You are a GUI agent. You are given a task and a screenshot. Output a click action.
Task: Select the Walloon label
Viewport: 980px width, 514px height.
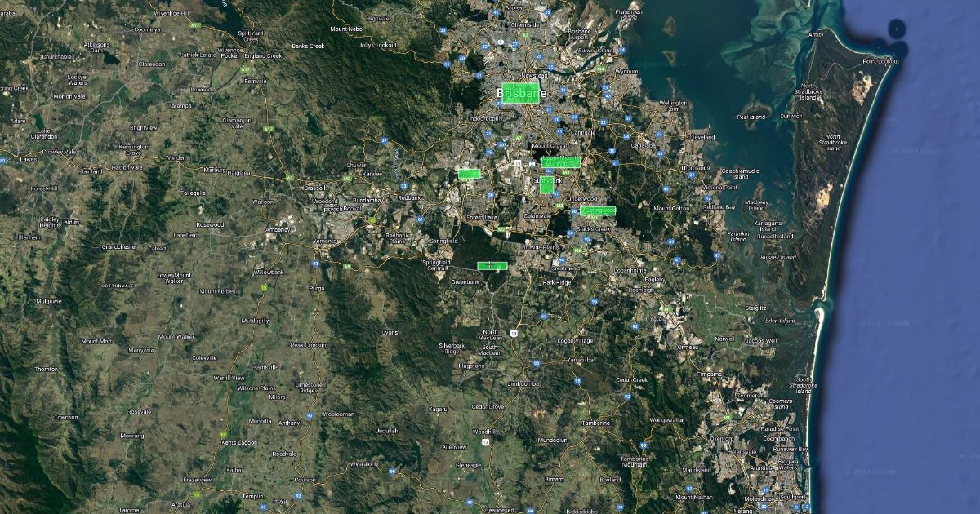(x=263, y=201)
